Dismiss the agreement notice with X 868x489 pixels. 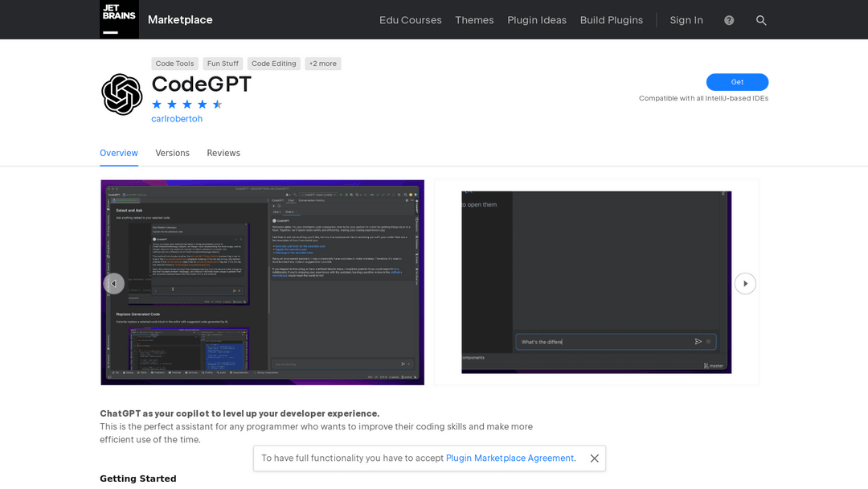(x=594, y=458)
